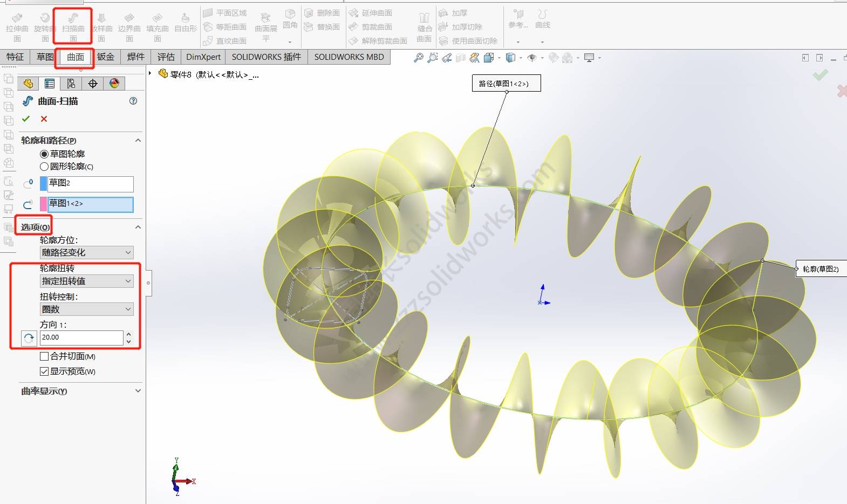Open the 轮廓方位 dropdown showing 随路径变化
Screen dimensions: 847x504
(86, 252)
